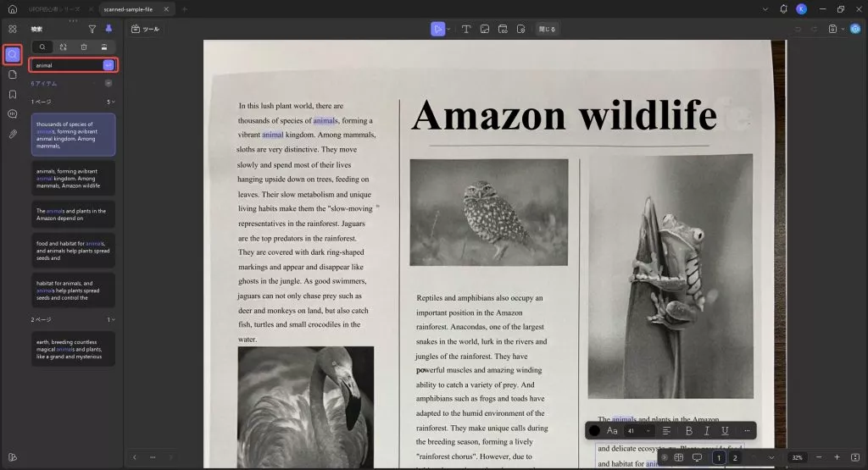The width and height of the screenshot is (868, 470).
Task: Collapse the page 2 results group
Action: (113, 319)
